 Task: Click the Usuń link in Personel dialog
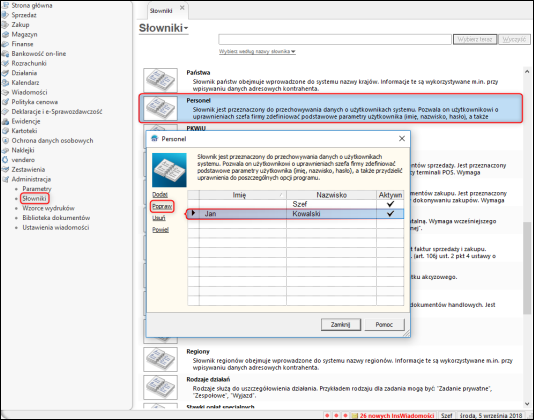pyautogui.click(x=159, y=218)
